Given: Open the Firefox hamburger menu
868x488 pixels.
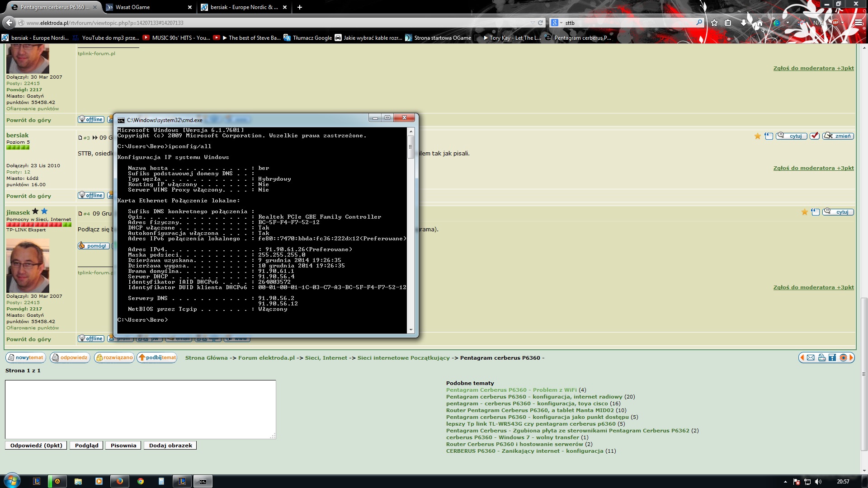Looking at the screenshot, I should point(859,23).
